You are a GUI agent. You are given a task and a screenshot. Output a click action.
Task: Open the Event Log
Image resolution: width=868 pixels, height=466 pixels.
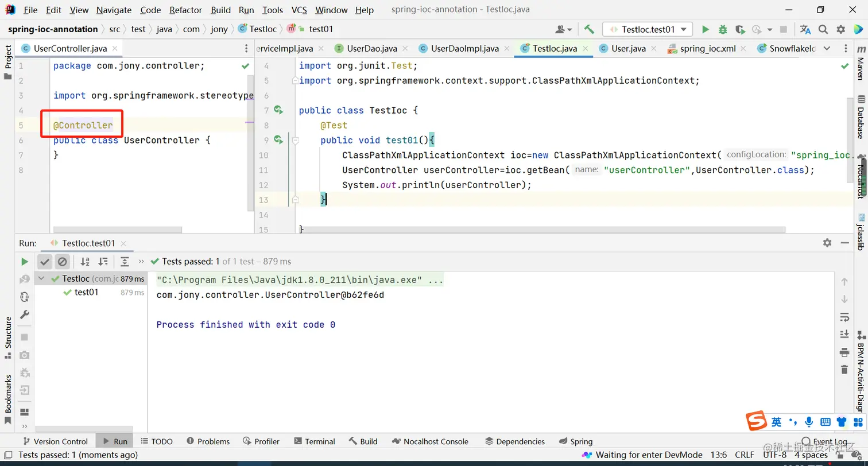[x=824, y=441]
